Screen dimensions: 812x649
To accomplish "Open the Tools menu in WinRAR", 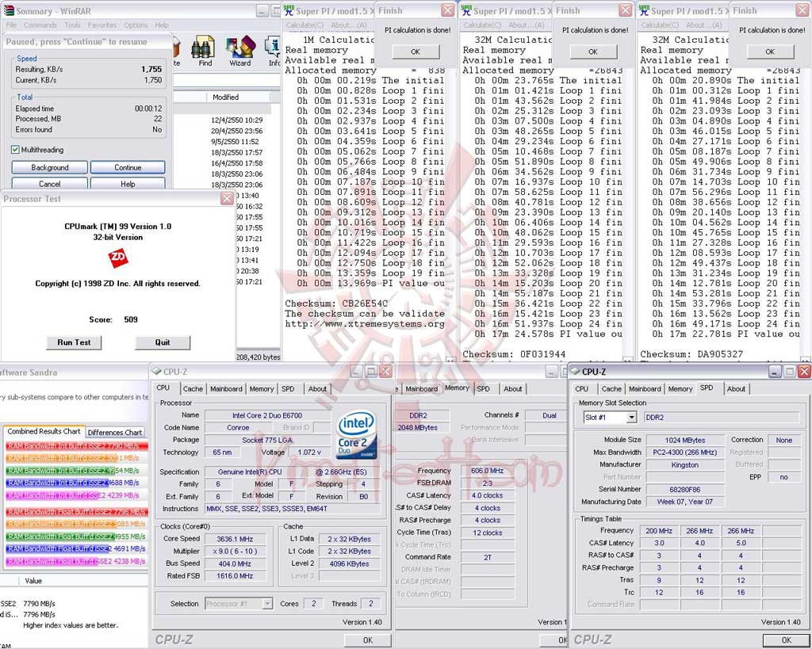I will pyautogui.click(x=72, y=25).
